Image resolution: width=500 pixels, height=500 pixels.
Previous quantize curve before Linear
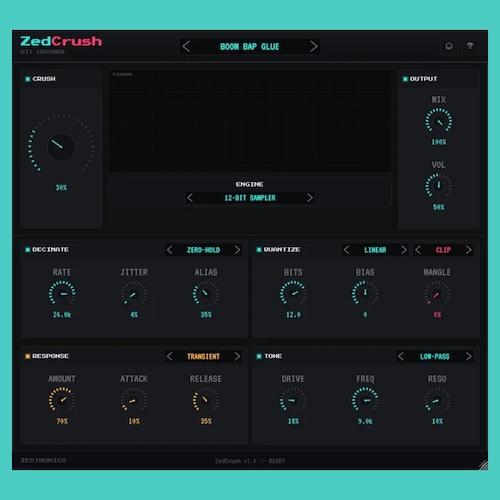346,250
